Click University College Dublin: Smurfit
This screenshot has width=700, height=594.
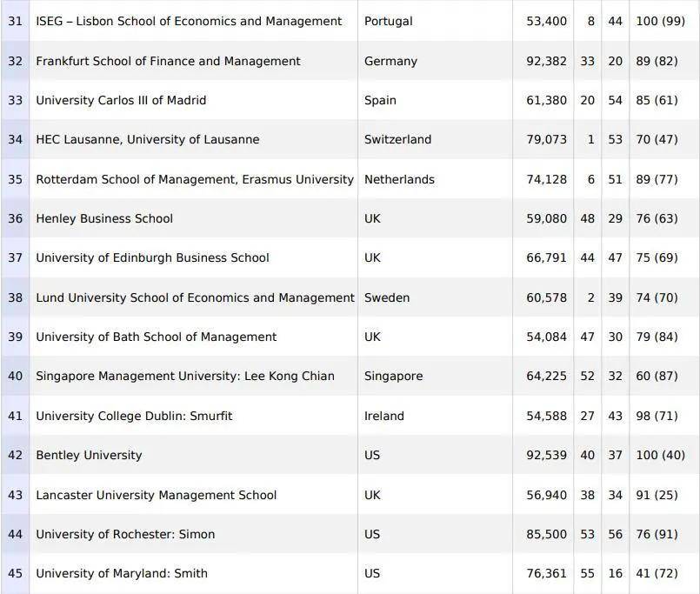coord(132,416)
